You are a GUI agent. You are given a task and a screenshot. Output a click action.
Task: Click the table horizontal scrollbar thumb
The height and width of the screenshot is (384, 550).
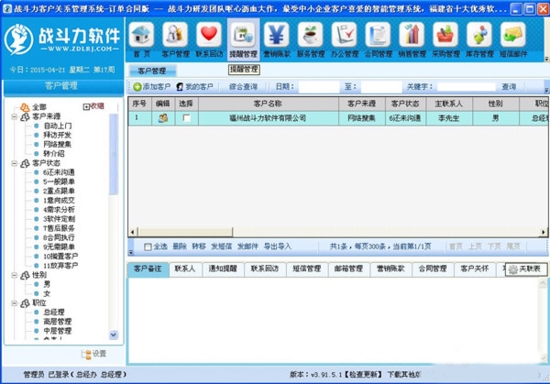pos(185,232)
